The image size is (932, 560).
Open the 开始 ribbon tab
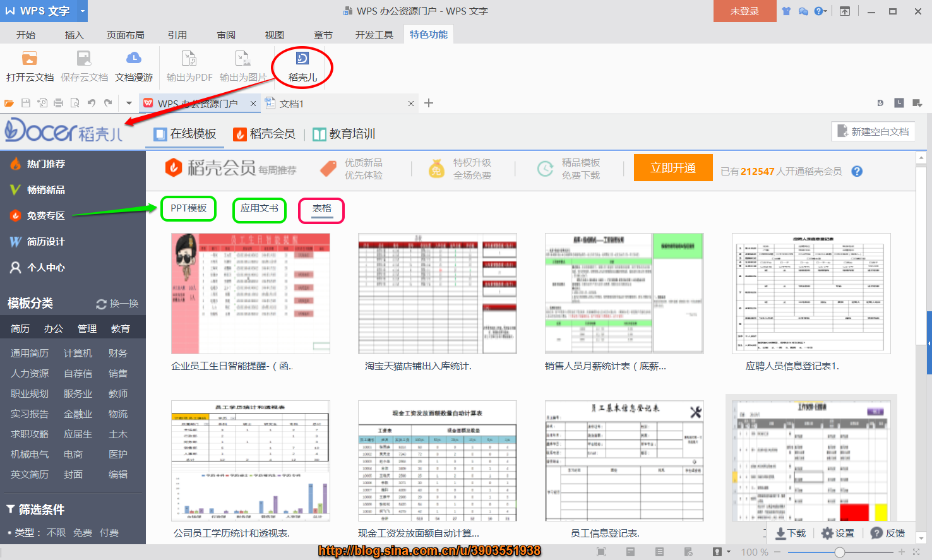click(26, 35)
